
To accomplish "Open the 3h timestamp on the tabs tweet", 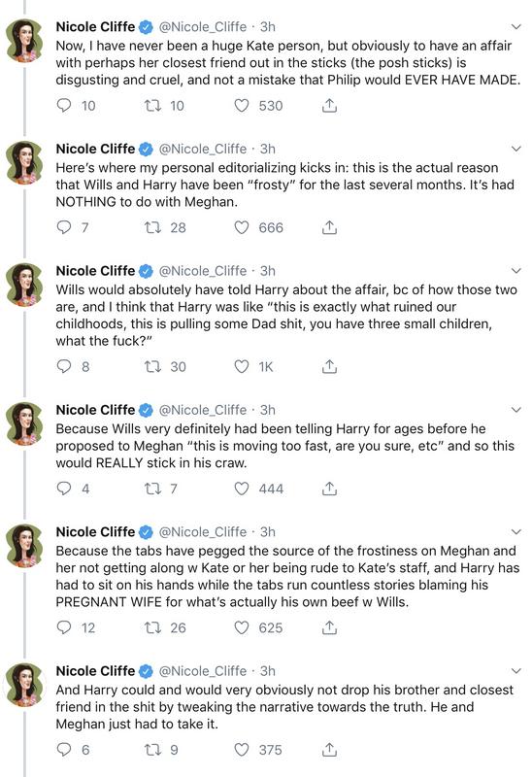I will click(x=268, y=531).
